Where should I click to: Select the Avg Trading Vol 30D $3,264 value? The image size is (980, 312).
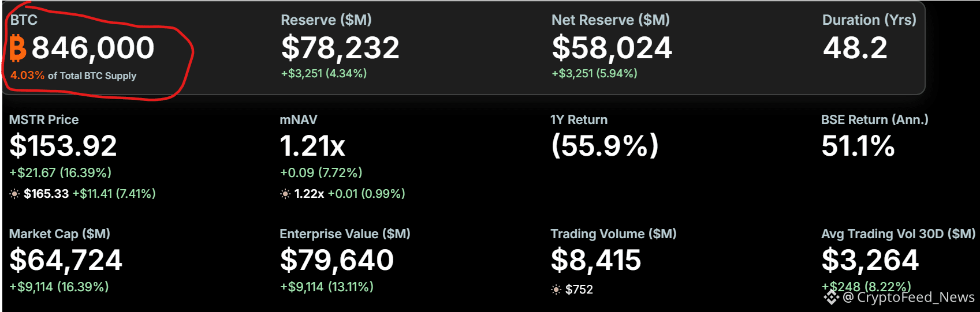[870, 260]
